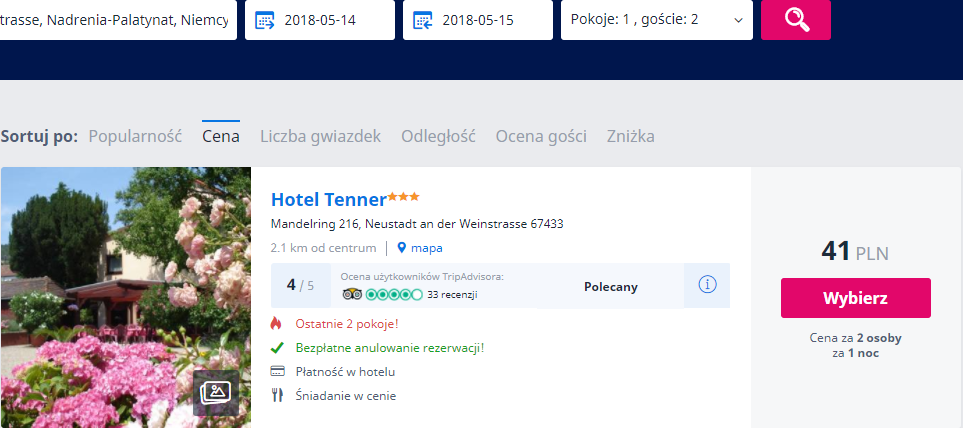Open photo gallery icon on hotel image
Image resolution: width=963 pixels, height=428 pixels.
216,392
